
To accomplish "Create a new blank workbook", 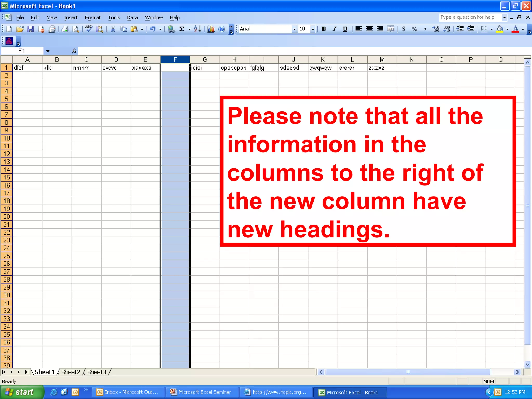I will pyautogui.click(x=9, y=29).
